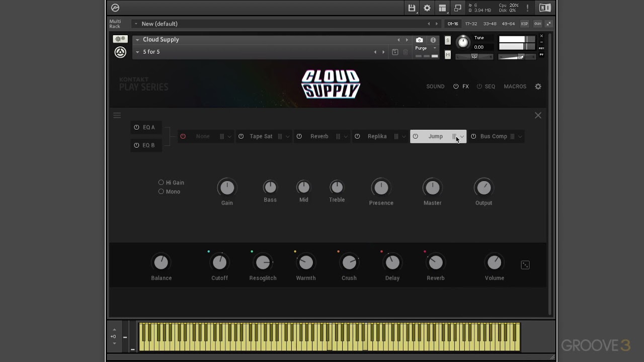Open workspace layout management icon
Screen dimensions: 644x362
pos(442,8)
